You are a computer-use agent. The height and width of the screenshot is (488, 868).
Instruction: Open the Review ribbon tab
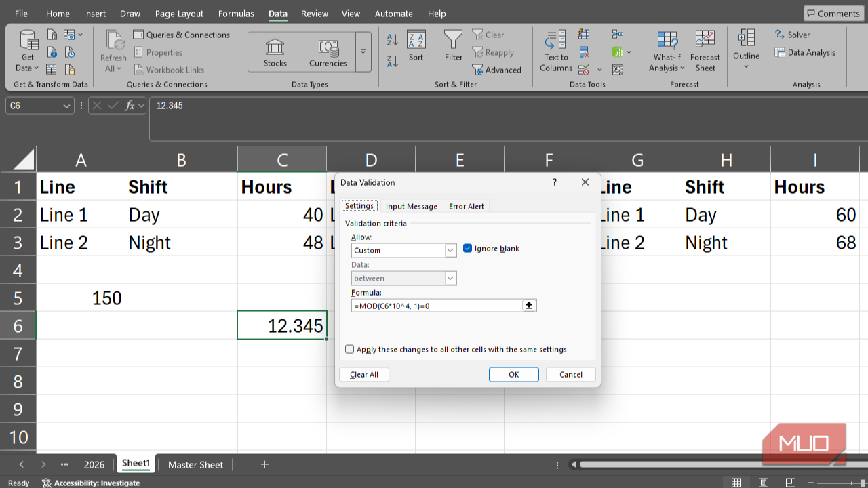tap(315, 14)
